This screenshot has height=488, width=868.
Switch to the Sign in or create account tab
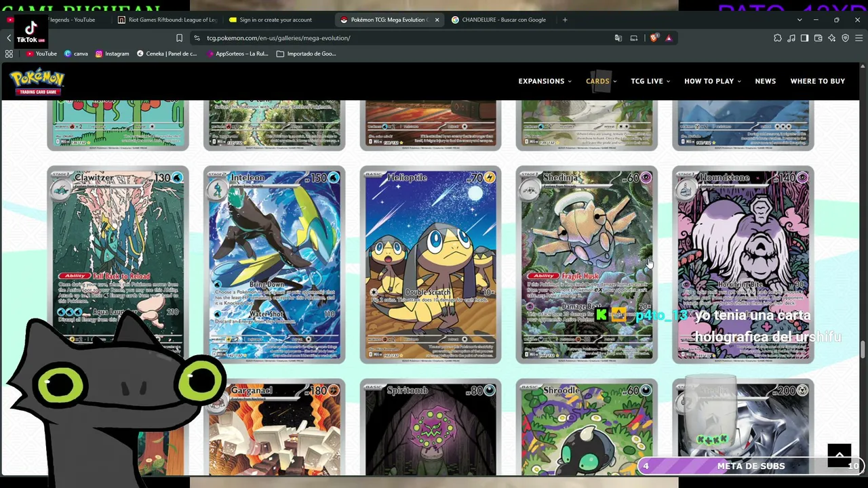[x=277, y=20]
